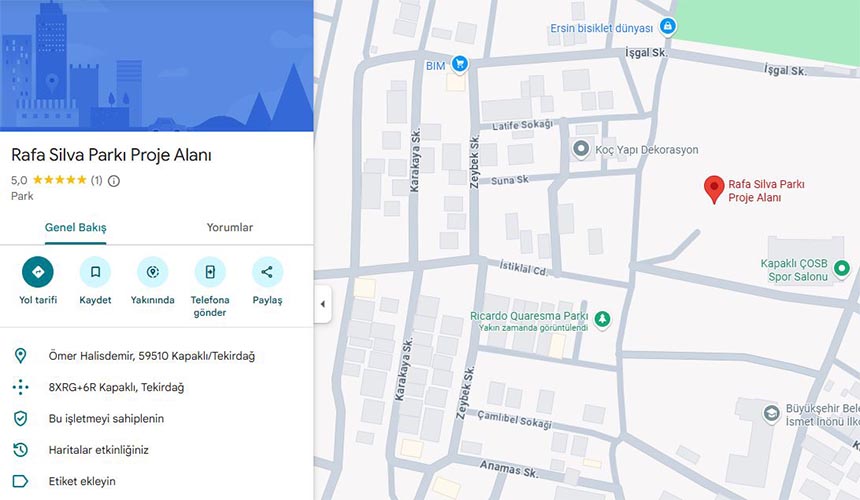Click the (1) review count link

pos(97,180)
